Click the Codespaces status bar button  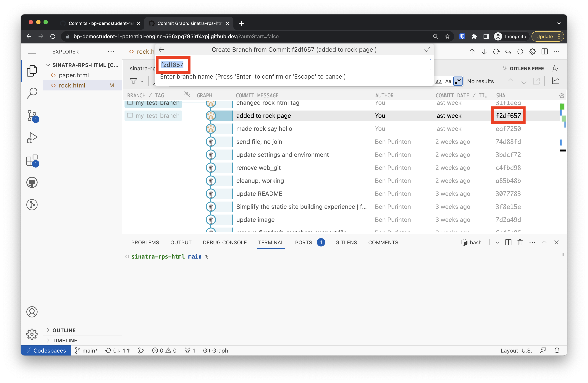(x=46, y=350)
